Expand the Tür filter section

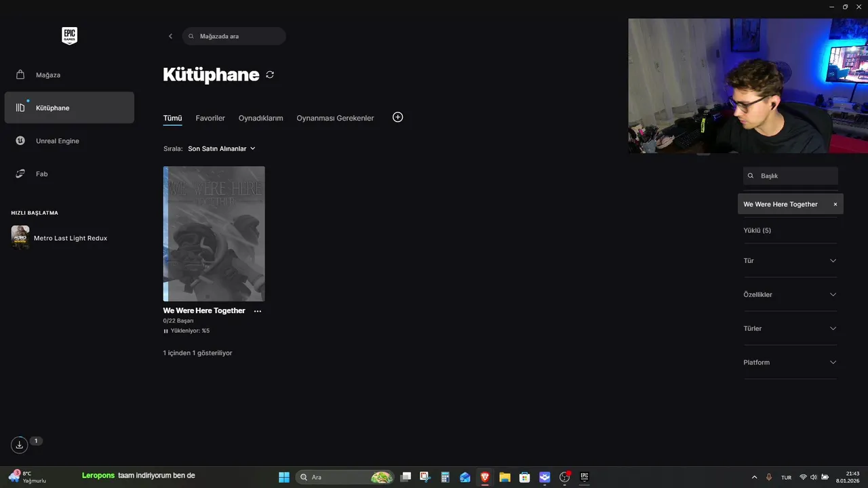point(790,261)
